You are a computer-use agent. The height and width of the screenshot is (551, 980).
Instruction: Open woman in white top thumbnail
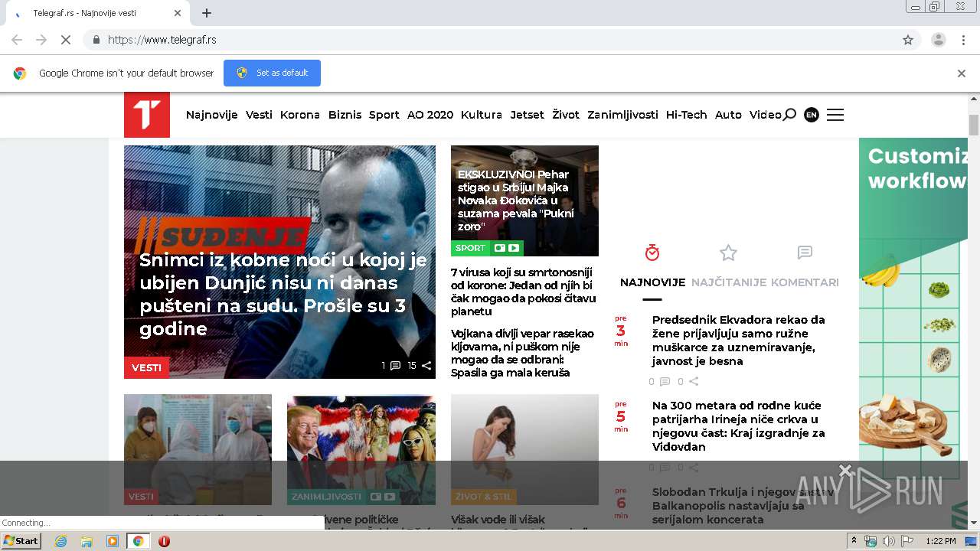pos(524,449)
